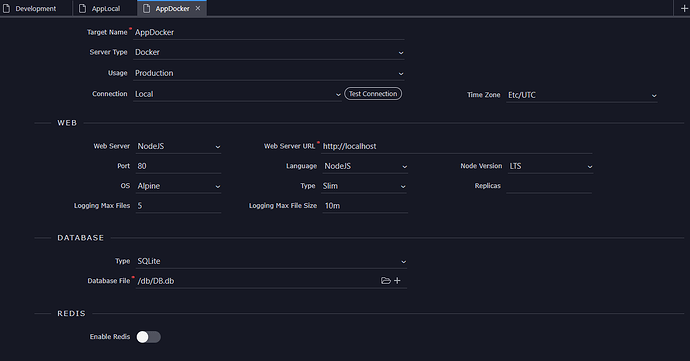Open the Server Type dropdown showing Docker
Image resolution: width=690 pixels, height=361 pixels.
(x=269, y=52)
